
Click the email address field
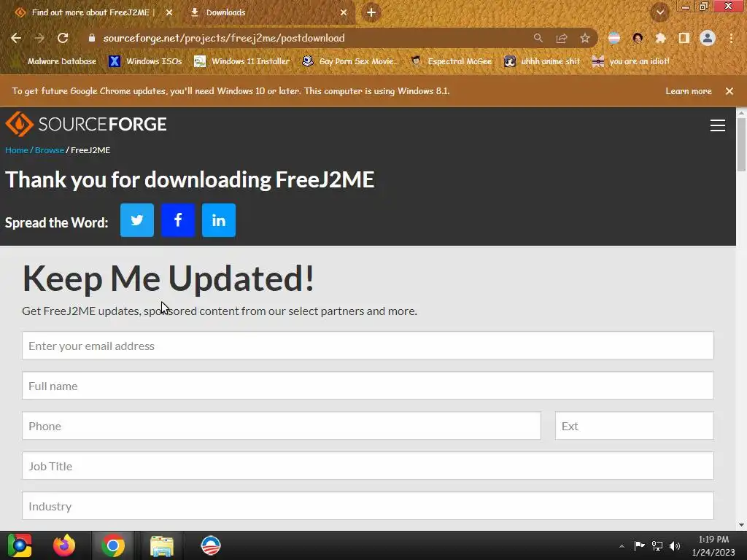point(368,346)
